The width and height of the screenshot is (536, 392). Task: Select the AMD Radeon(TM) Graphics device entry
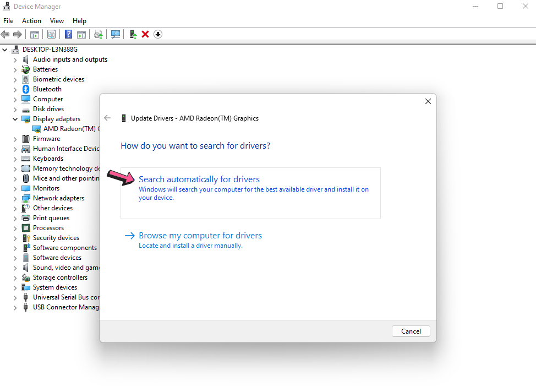point(72,129)
